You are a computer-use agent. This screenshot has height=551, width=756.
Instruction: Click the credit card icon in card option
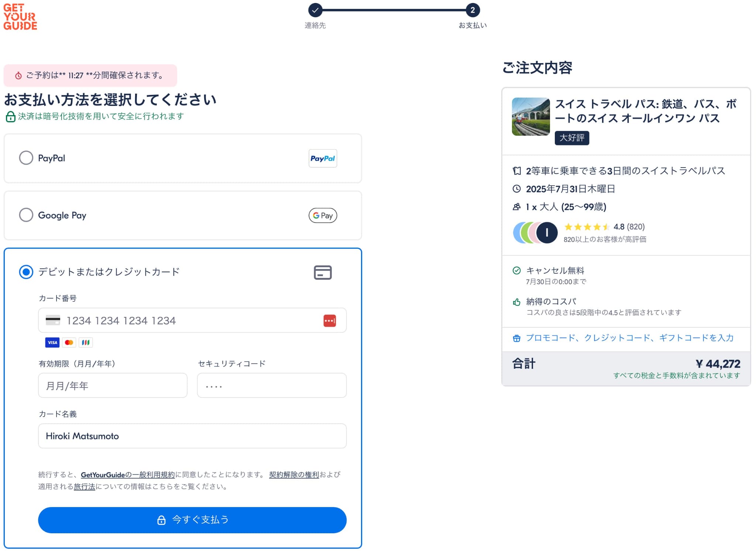[x=323, y=272]
